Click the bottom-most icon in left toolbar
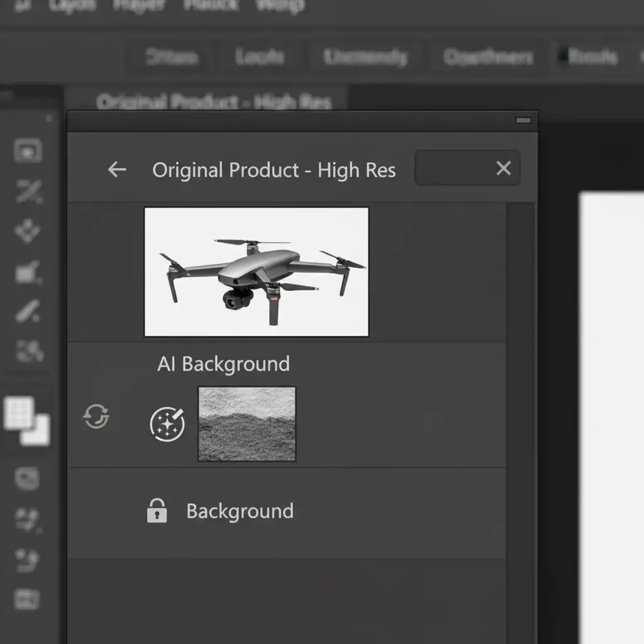 tap(27, 599)
